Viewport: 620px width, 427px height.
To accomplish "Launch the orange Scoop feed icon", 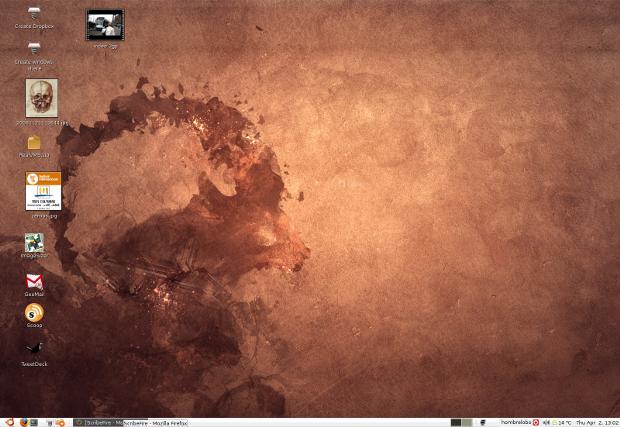I will click(34, 313).
